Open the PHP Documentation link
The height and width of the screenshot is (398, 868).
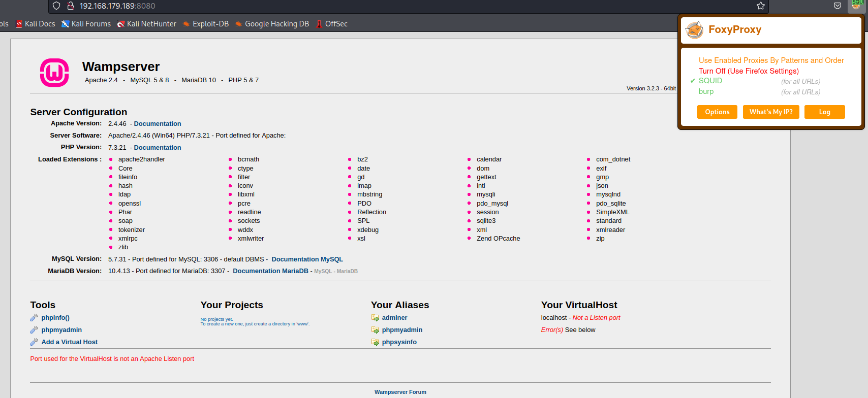pyautogui.click(x=158, y=148)
